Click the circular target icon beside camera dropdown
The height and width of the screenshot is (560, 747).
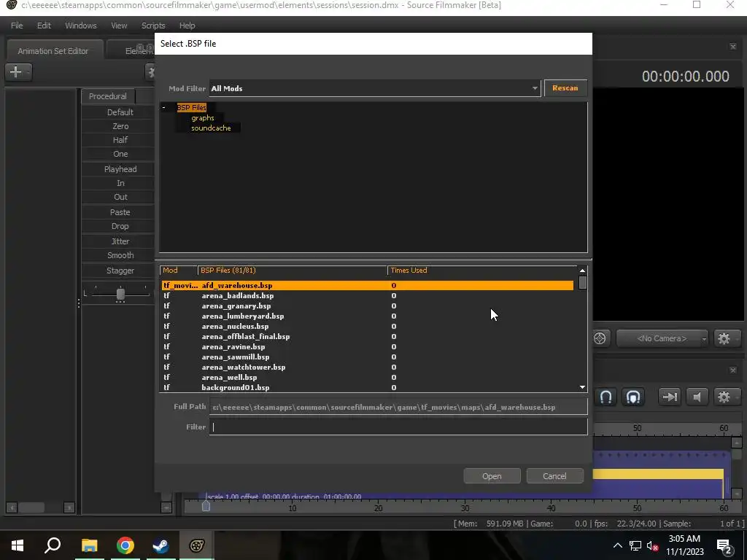pos(600,338)
